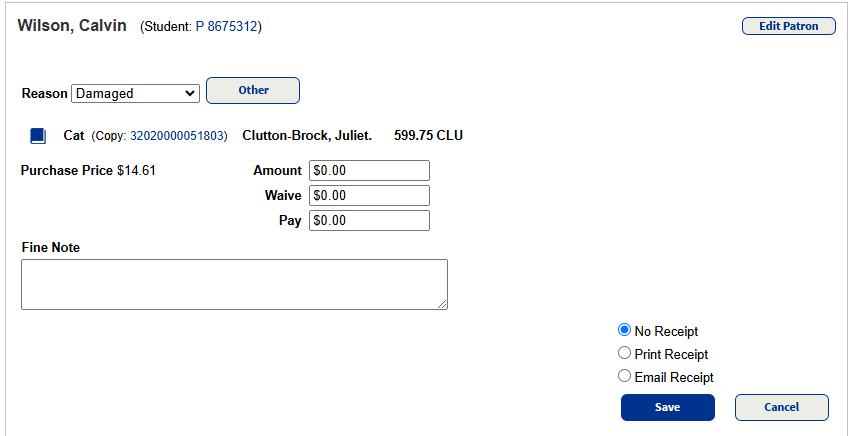Screen dimensions: 850x436
Task: Save the fine entry
Action: [667, 407]
